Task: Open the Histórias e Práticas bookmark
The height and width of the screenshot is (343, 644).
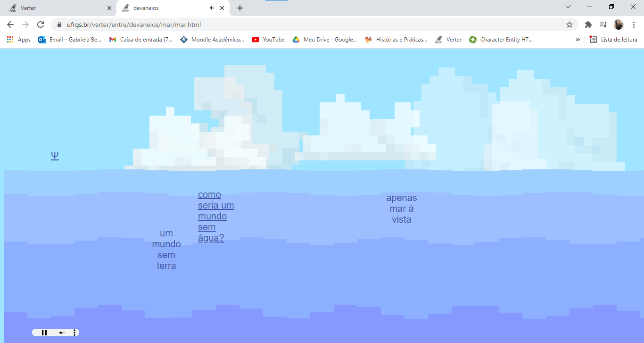Action: tap(396, 40)
